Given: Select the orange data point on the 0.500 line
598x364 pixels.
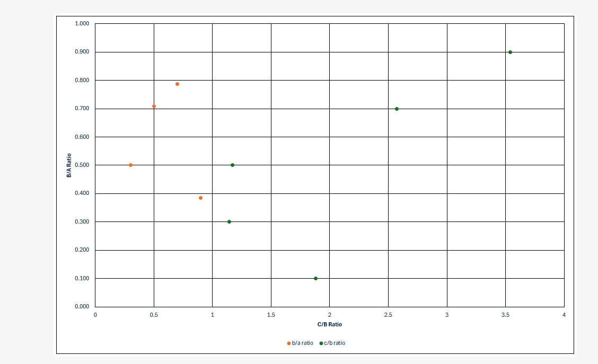Looking at the screenshot, I should coord(130,165).
